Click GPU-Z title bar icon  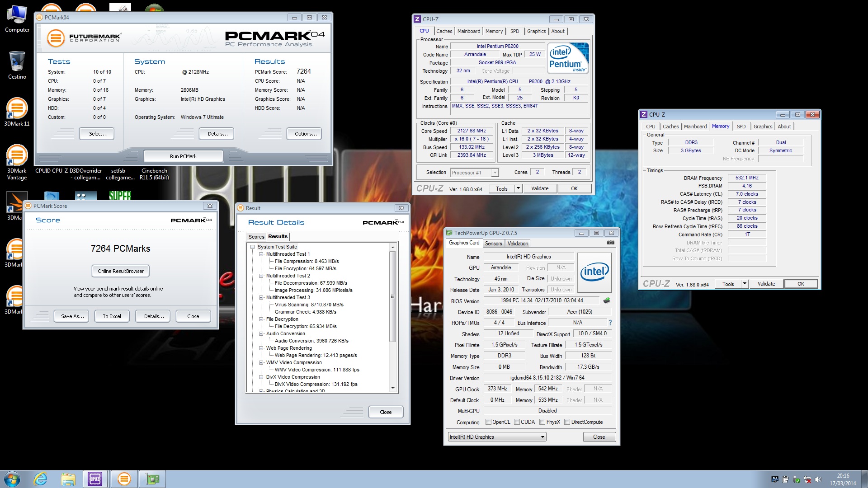(x=449, y=233)
